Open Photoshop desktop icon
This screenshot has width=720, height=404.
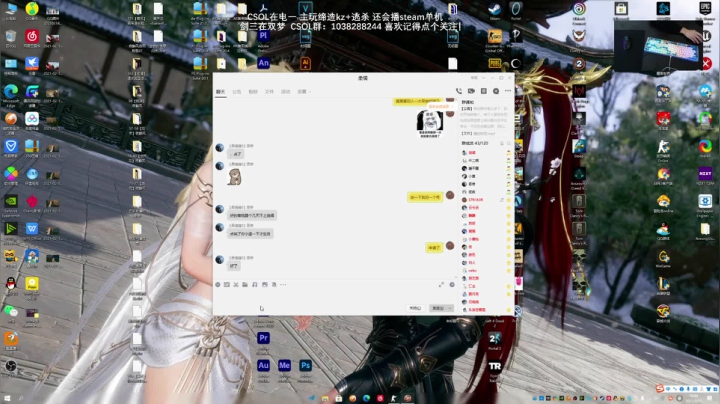(x=305, y=365)
